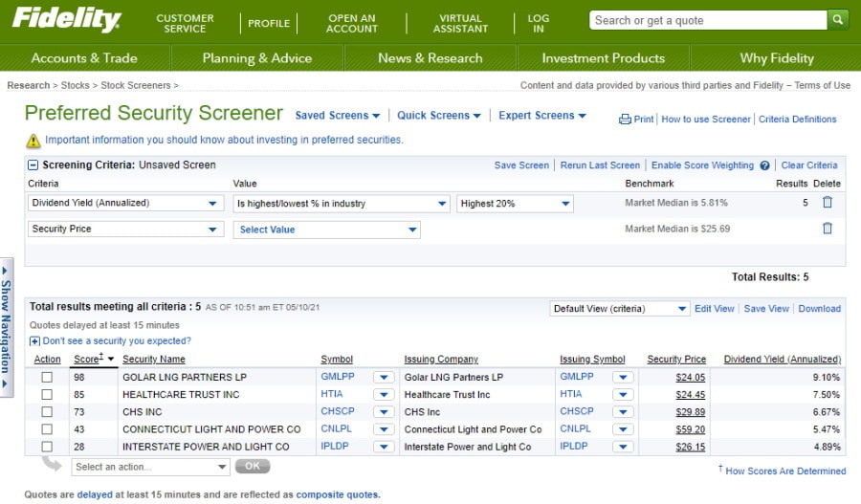Click the $24.05 security price link
861x504 pixels.
(x=690, y=377)
